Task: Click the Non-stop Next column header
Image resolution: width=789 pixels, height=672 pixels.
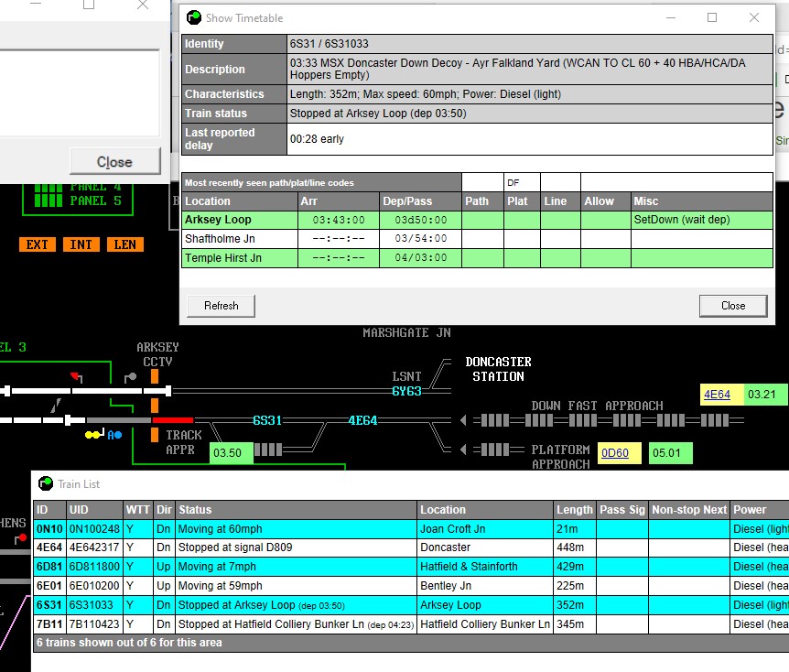Action: [689, 509]
